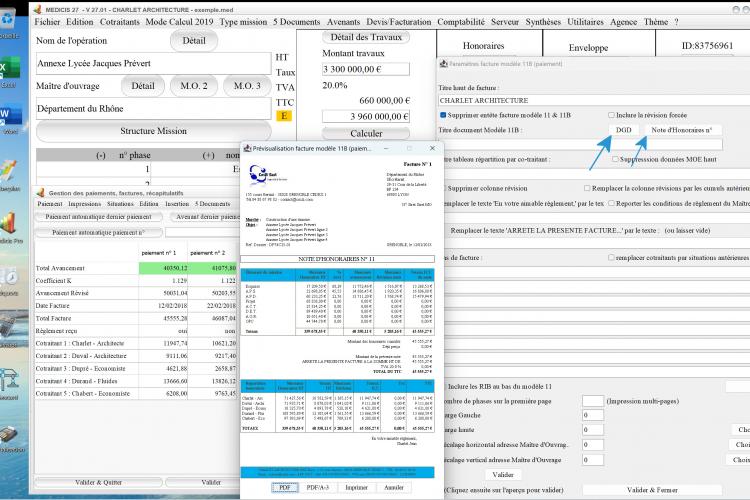Click the invoice preview page thumbnail
Screen dimensions: 750x500
pos(338,318)
